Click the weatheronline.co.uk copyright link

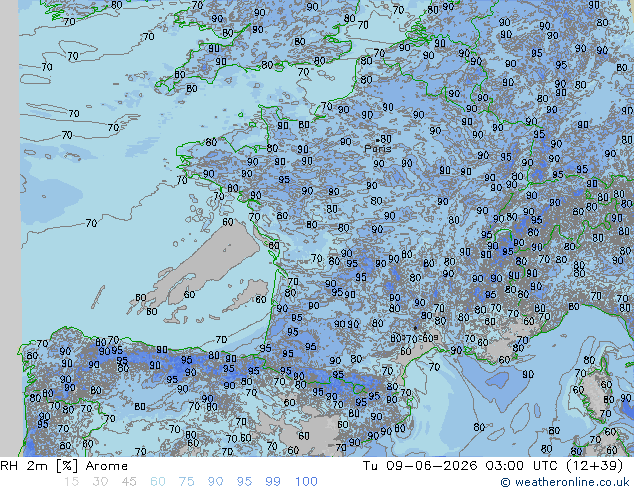click(x=565, y=482)
